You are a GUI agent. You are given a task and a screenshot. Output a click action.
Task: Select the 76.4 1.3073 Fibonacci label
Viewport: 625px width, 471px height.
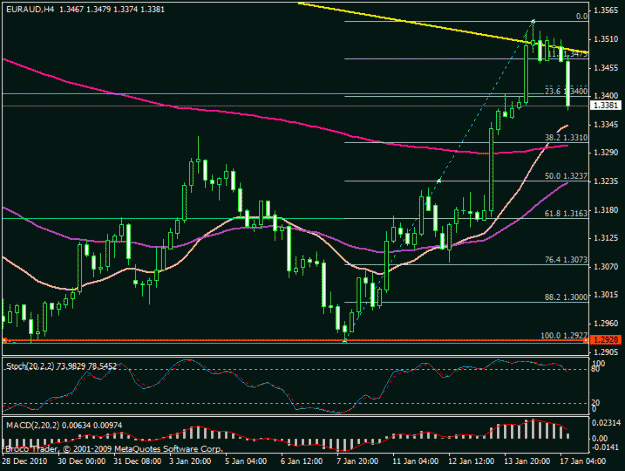(566, 260)
